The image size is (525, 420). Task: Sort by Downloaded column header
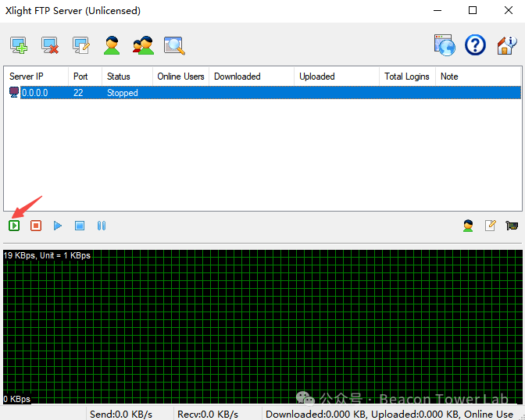(252, 77)
